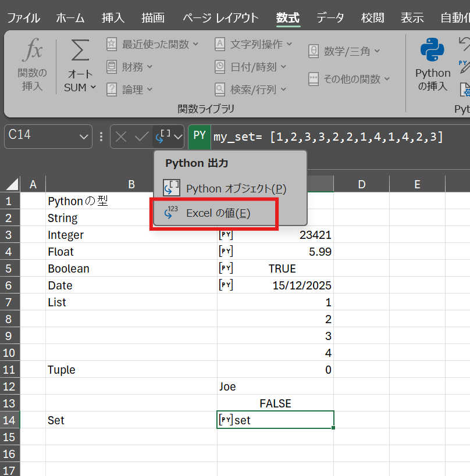The width and height of the screenshot is (470, 476).
Task: Choose Excel の値(E) output option
Action: (230, 213)
